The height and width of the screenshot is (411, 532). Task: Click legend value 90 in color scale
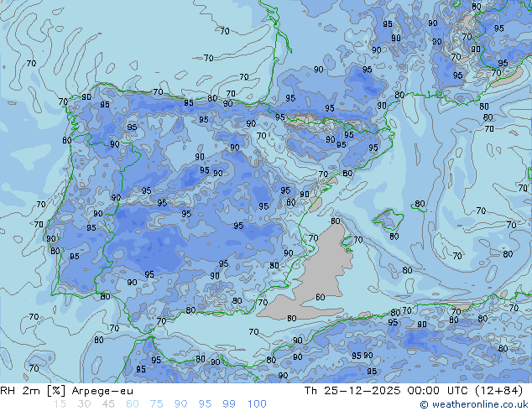180,404
